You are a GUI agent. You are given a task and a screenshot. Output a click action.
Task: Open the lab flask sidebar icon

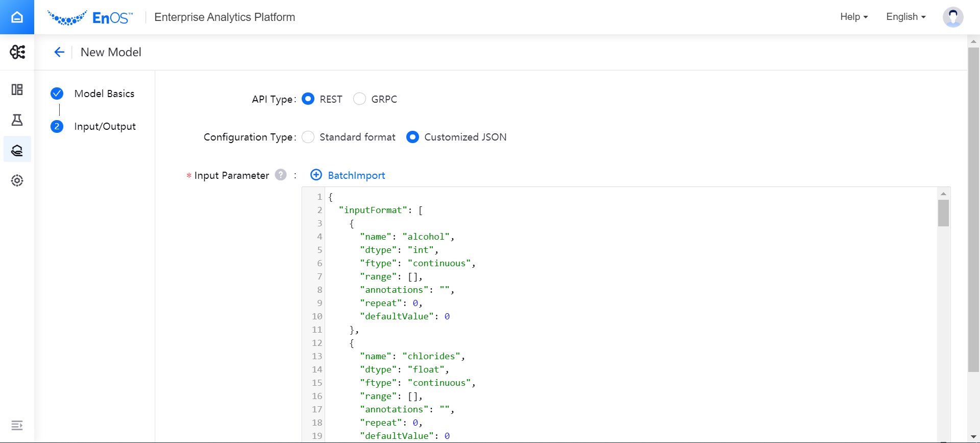[17, 120]
